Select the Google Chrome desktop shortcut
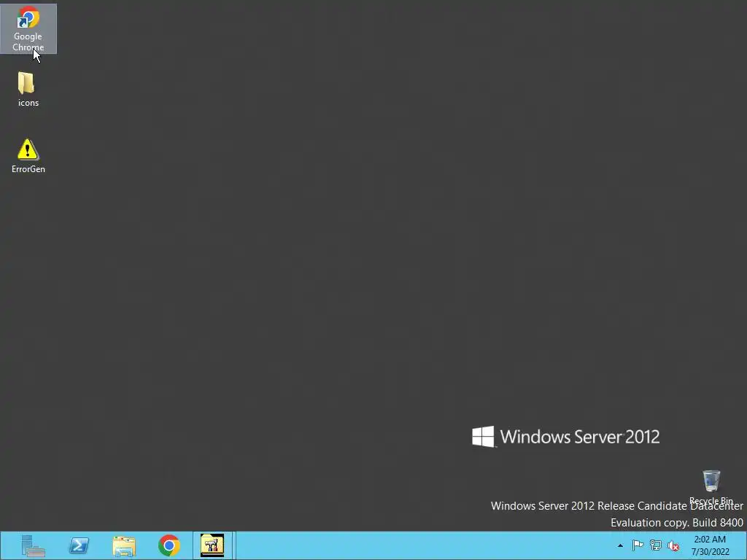The width and height of the screenshot is (747, 560). pos(28,28)
